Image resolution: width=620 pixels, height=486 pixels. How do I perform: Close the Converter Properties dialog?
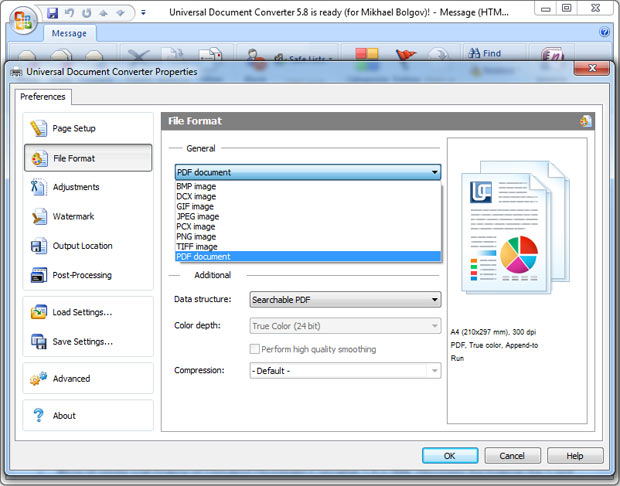[592, 68]
